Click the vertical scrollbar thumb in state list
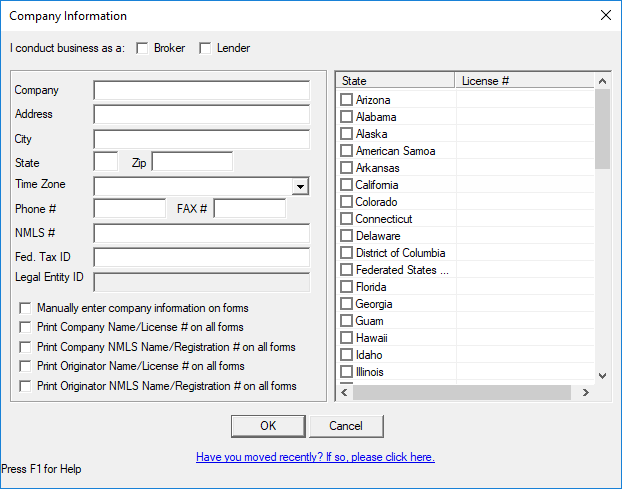 click(x=602, y=129)
